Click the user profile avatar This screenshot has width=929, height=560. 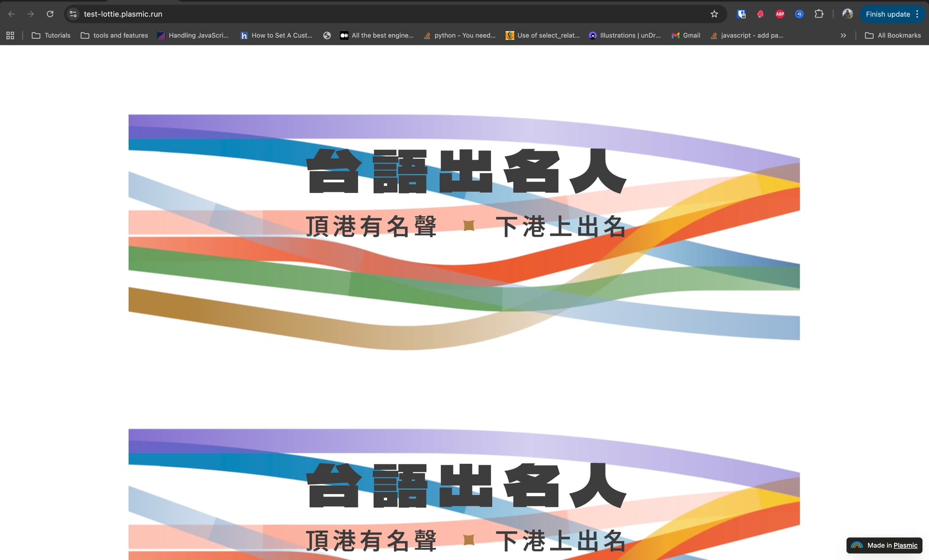[847, 14]
